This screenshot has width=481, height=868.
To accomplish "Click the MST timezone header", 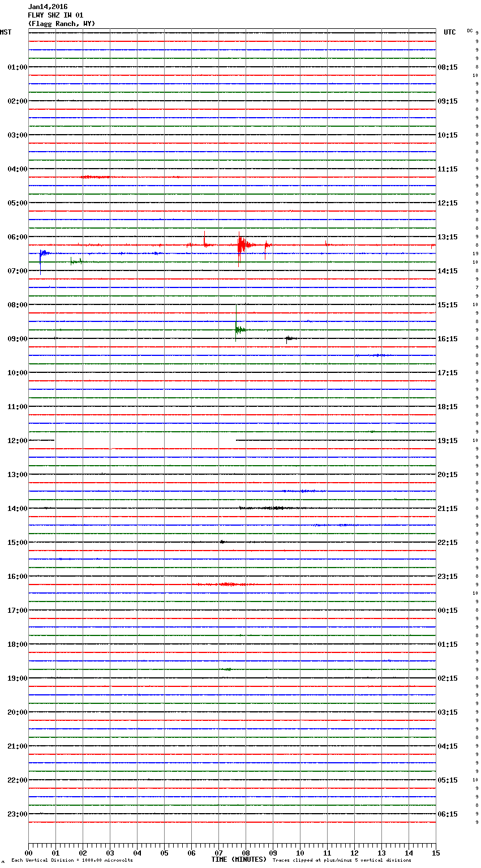I will point(6,32).
